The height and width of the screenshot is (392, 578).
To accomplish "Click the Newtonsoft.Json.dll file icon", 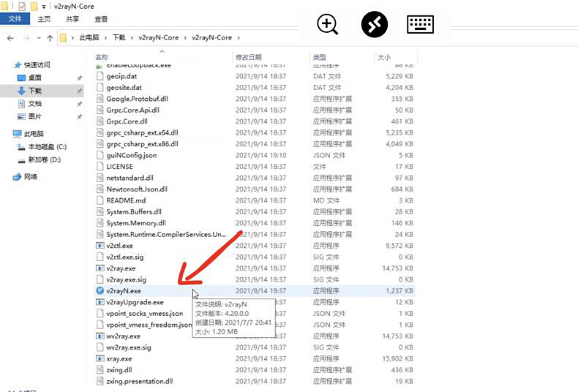I will click(100, 189).
